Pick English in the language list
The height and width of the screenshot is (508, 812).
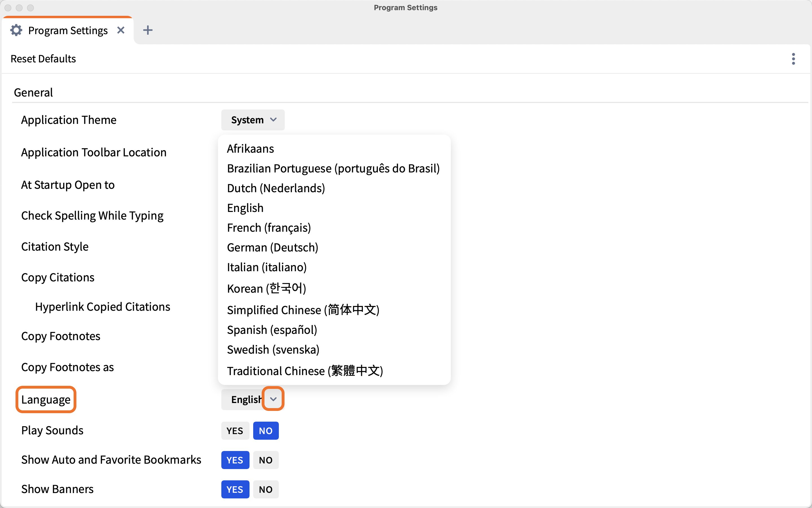tap(245, 208)
